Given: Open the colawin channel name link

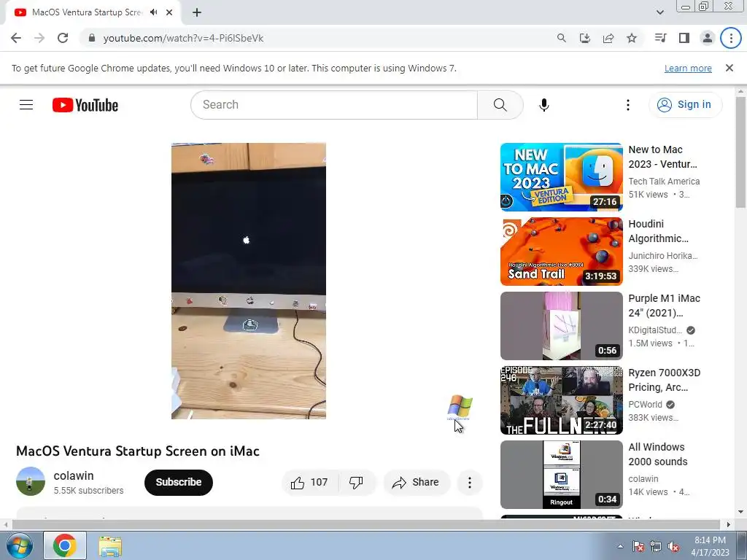Looking at the screenshot, I should tap(74, 475).
